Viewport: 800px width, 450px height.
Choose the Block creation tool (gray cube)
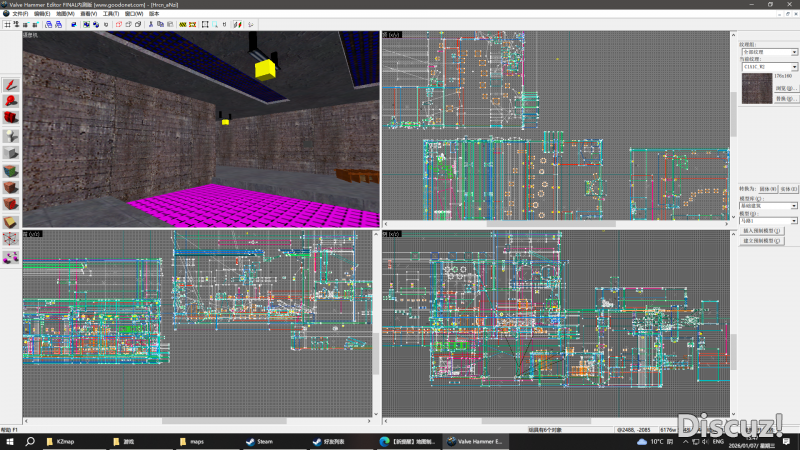tap(10, 153)
